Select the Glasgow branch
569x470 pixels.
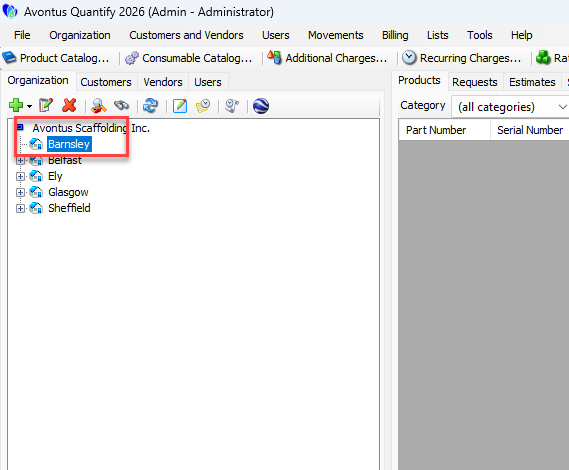coord(68,192)
